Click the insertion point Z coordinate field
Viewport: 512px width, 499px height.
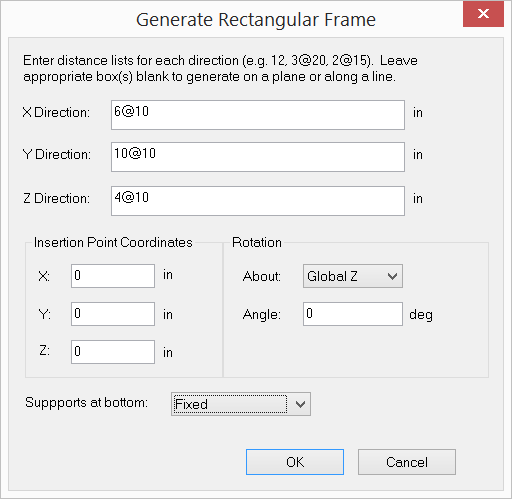click(x=113, y=352)
